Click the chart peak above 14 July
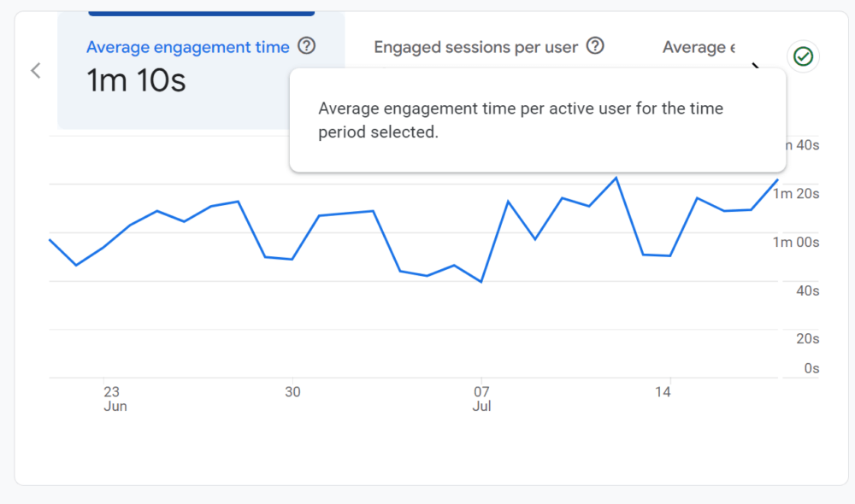 pos(616,178)
